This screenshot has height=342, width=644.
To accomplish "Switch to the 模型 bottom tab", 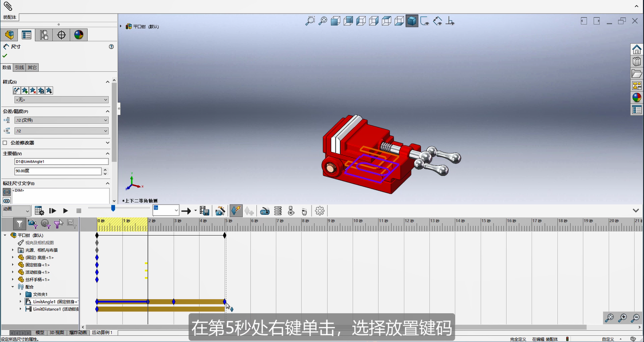I will pos(40,333).
